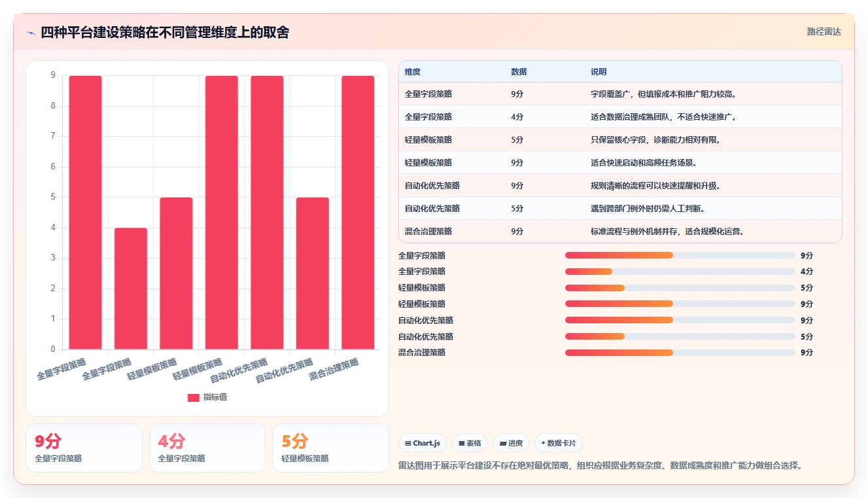Click the 自动化优先策略 progress bar showing 9分
The width and height of the screenshot is (868, 498).
point(680,320)
